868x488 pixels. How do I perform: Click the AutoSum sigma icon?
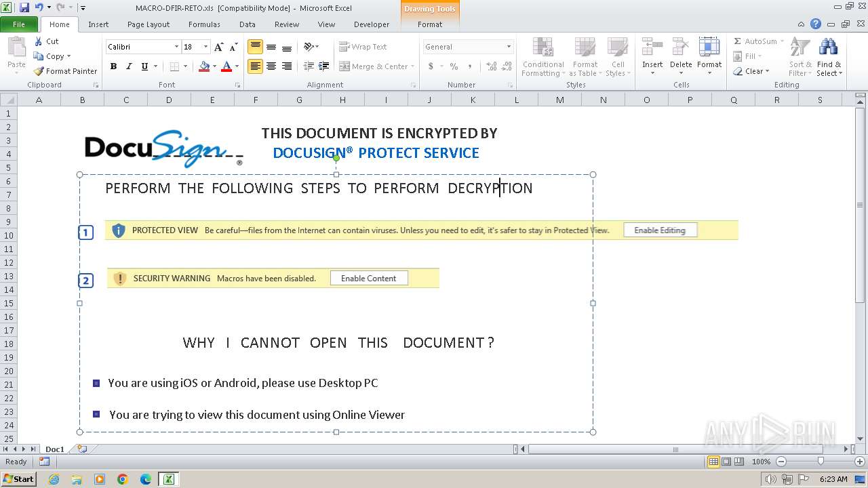[738, 41]
